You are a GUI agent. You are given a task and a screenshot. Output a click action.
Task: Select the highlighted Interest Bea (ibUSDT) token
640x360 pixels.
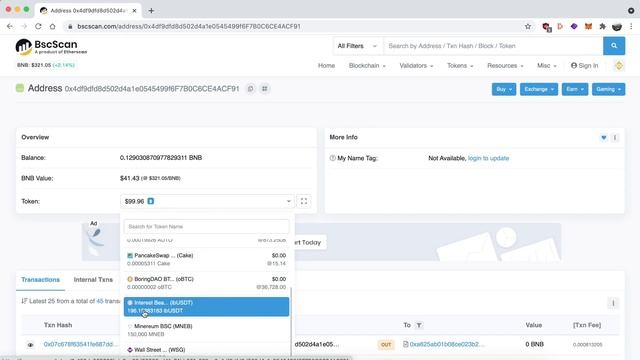(x=206, y=307)
